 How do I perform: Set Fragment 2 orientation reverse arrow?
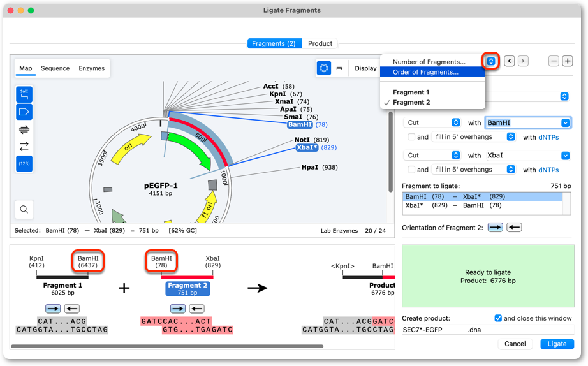click(x=514, y=227)
